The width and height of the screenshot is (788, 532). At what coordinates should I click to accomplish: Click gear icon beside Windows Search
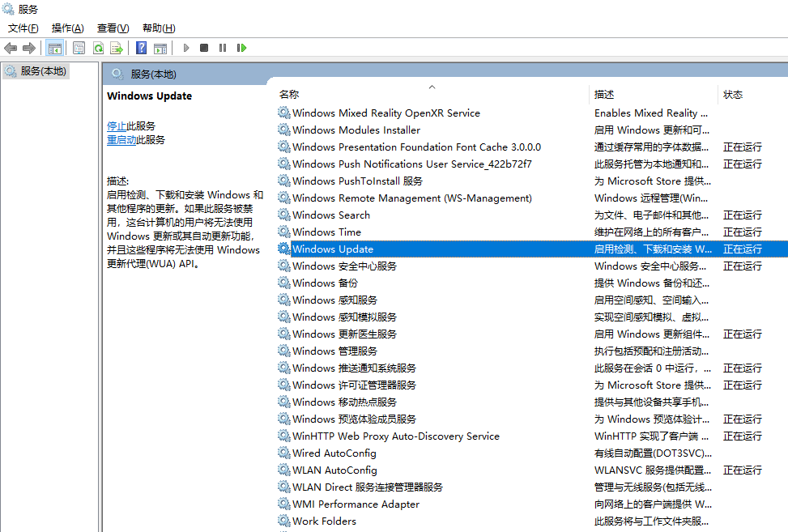pyautogui.click(x=284, y=215)
